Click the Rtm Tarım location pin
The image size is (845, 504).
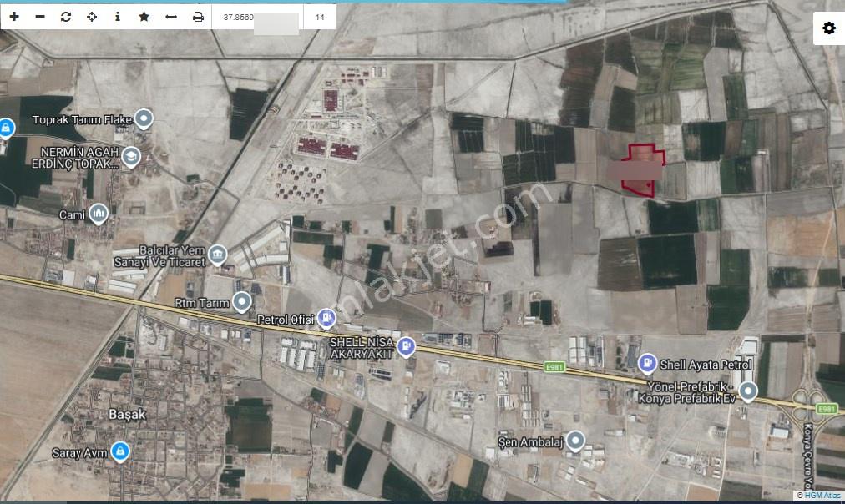[x=242, y=301]
